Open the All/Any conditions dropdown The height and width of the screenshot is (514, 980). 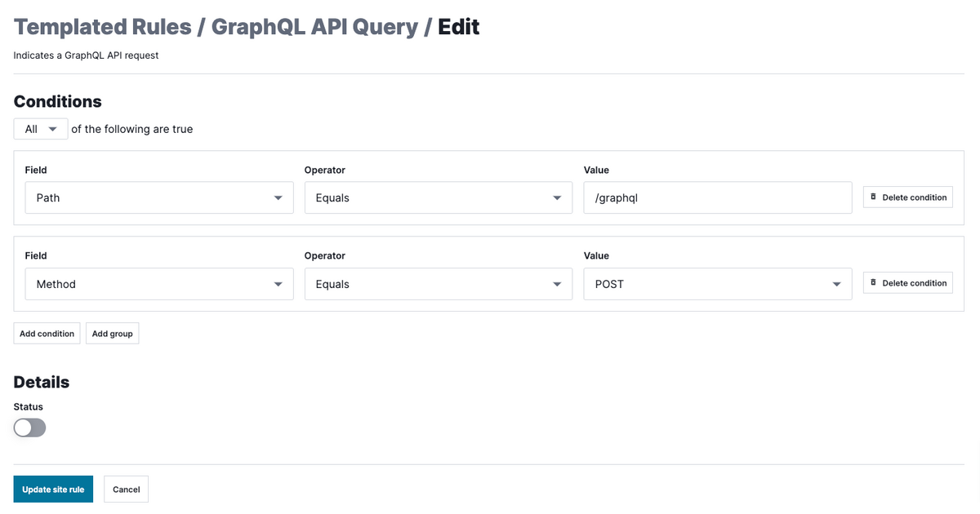click(41, 129)
